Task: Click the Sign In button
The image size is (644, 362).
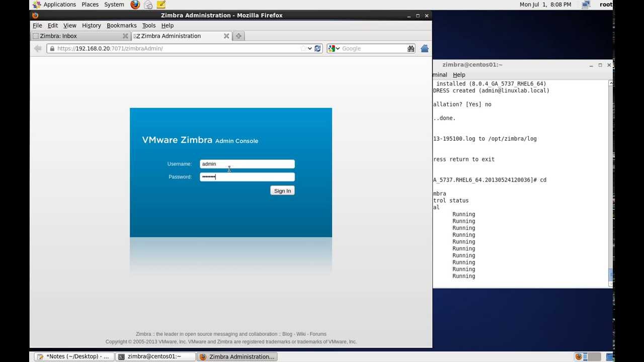Action: click(282, 191)
